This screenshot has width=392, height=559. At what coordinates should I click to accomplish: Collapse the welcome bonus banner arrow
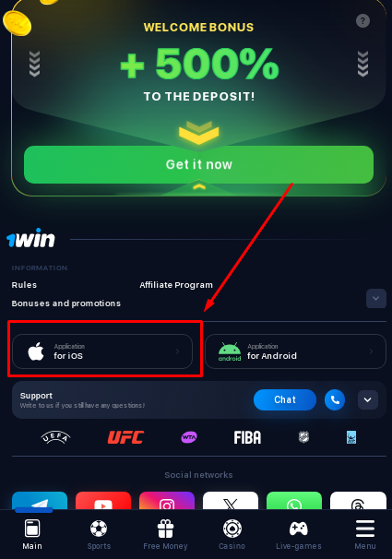199,187
